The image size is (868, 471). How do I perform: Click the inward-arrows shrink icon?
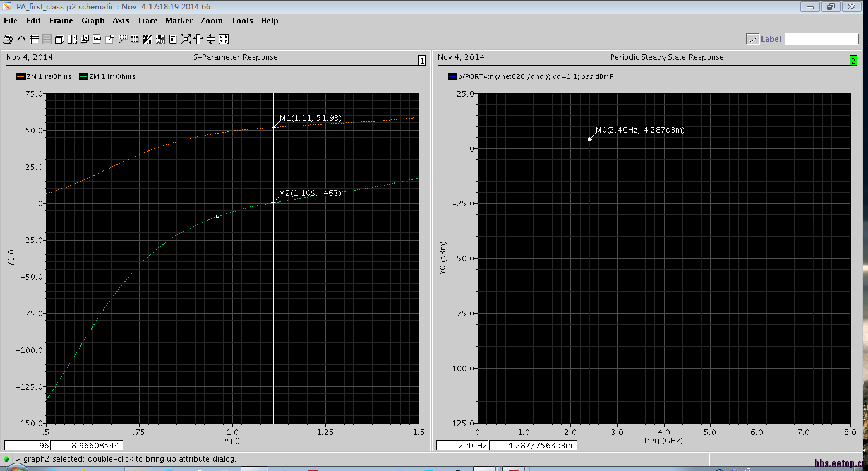coord(224,39)
